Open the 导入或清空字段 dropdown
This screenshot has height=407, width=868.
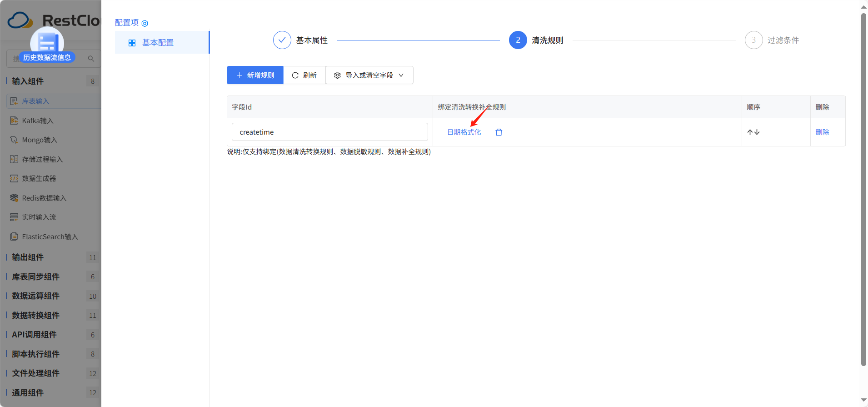pos(369,75)
